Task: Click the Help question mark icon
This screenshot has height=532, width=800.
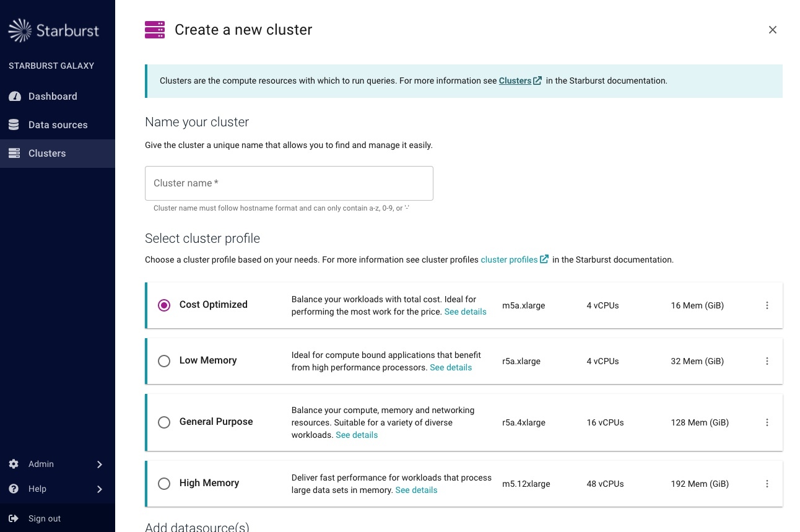Action: pyautogui.click(x=14, y=489)
